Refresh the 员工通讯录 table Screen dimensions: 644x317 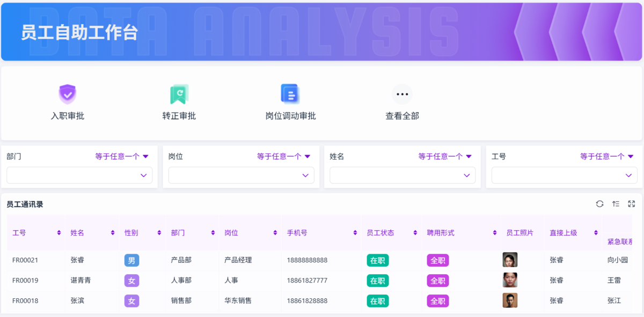[599, 204]
